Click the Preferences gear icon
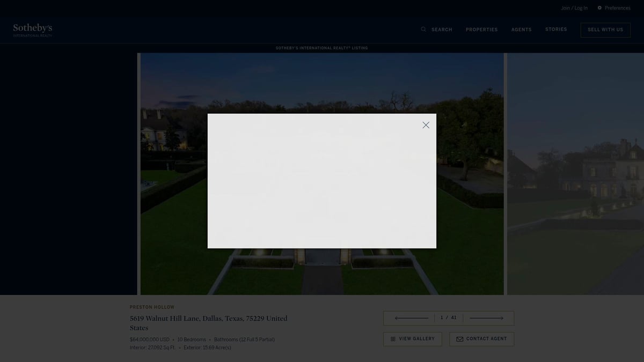This screenshot has height=362, width=644. click(599, 8)
